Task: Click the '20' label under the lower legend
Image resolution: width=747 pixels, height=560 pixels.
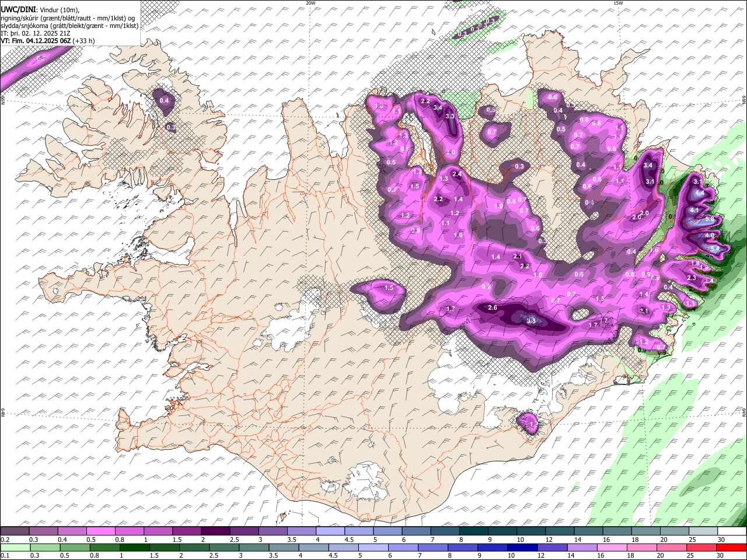Action: tap(659, 555)
